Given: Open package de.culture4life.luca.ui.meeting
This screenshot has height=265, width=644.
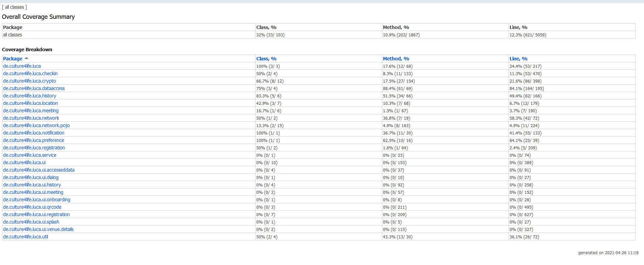Looking at the screenshot, I should click(33, 192).
